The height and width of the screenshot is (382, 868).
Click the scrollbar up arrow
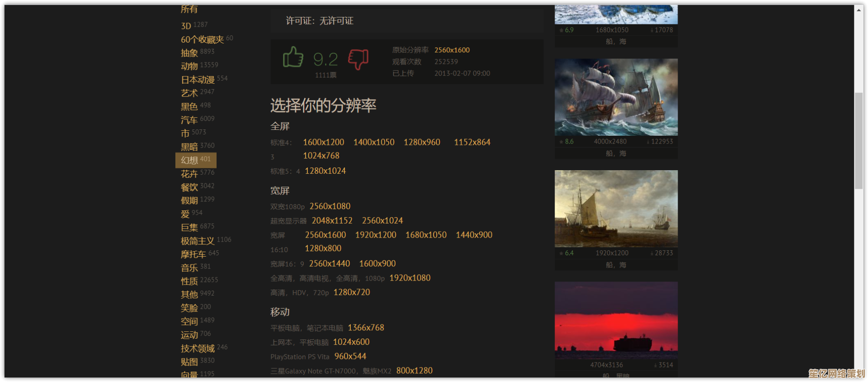coord(859,10)
